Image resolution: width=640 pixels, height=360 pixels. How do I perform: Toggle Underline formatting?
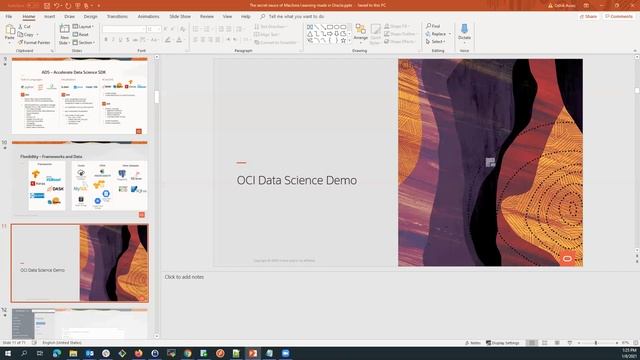pyautogui.click(x=120, y=40)
